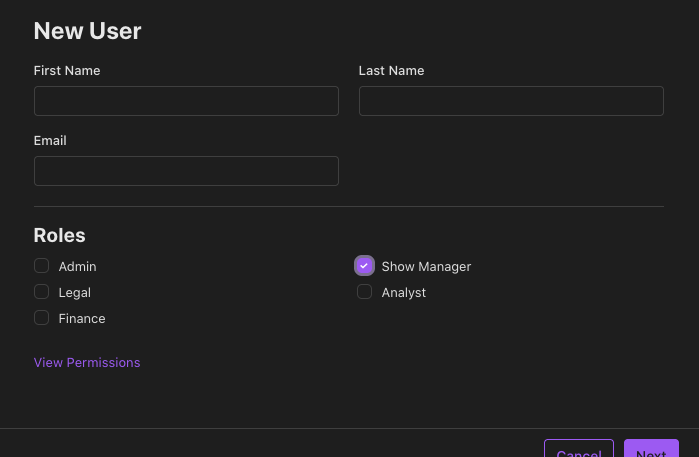Tick the Finance role checkbox
699x457 pixels.
point(41,318)
